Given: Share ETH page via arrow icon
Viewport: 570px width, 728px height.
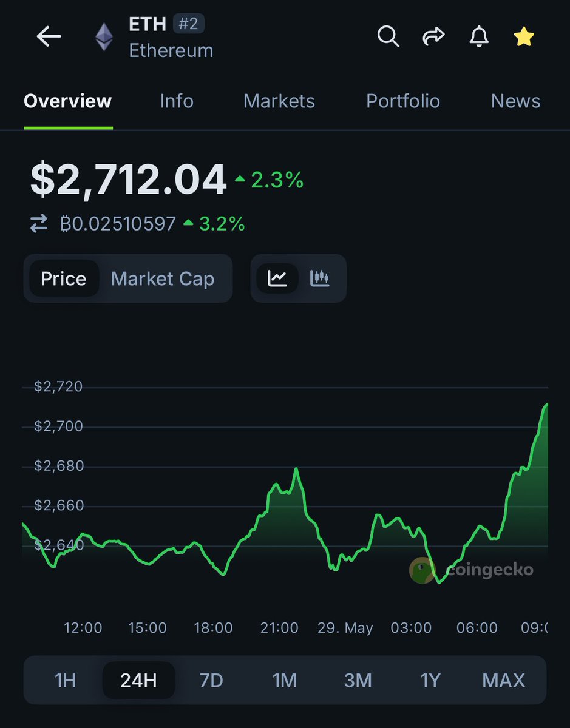Looking at the screenshot, I should pos(433,37).
